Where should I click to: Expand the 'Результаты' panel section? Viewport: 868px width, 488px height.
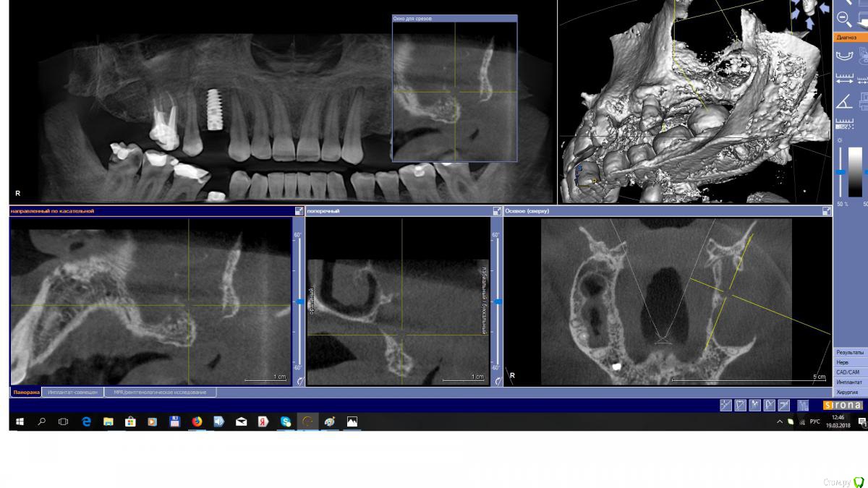[x=849, y=352]
